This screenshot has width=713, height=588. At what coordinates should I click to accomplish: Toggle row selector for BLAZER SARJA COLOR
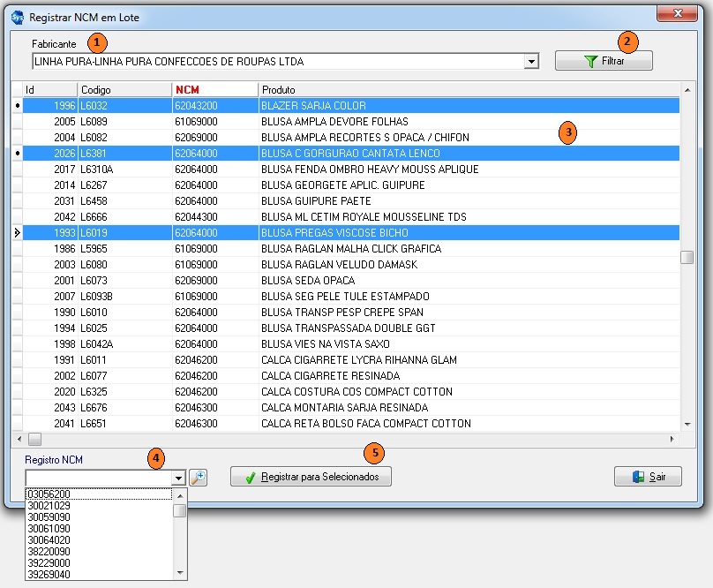[x=18, y=106]
